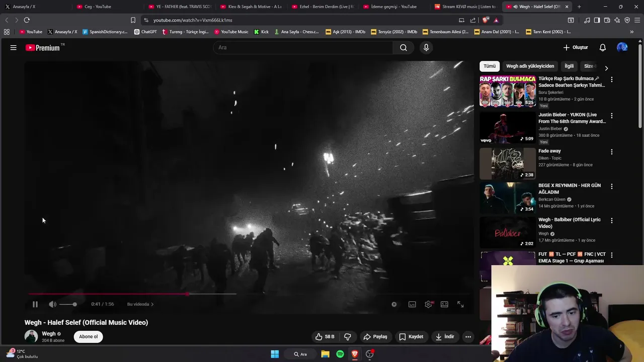644x362 pixels.
Task: Pause the video with the player button
Action: (x=35, y=304)
